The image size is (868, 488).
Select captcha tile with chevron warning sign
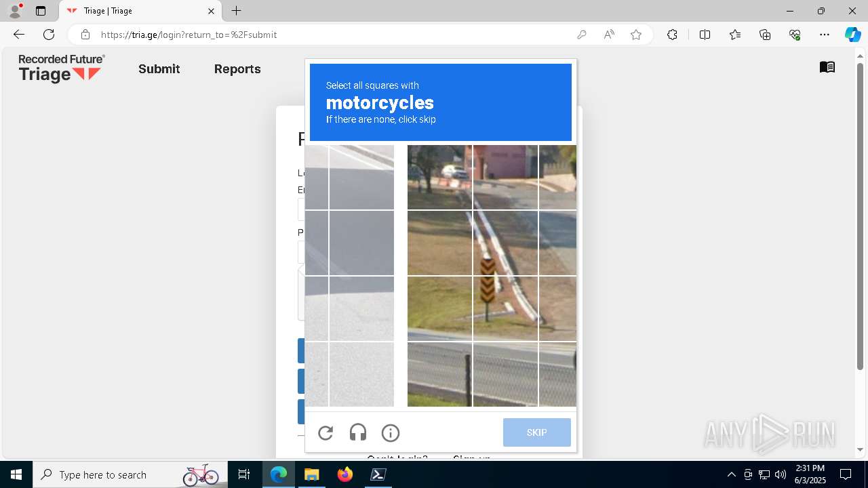[505, 308]
